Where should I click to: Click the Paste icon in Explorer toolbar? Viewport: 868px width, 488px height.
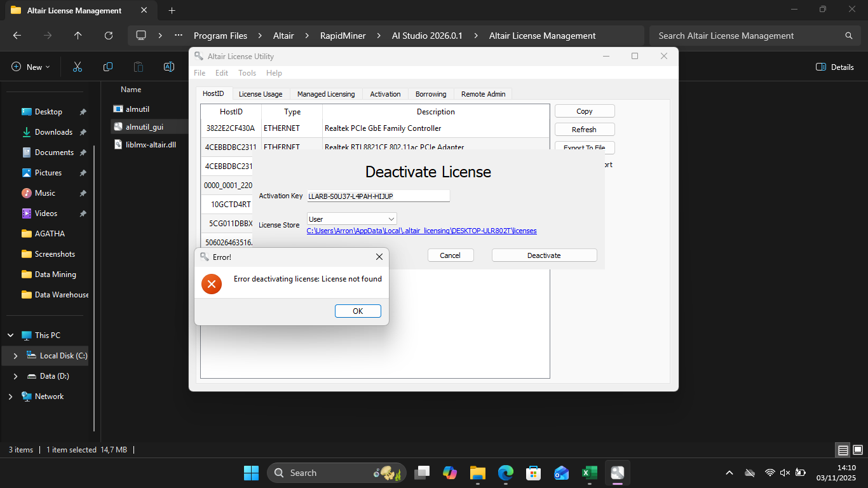click(139, 67)
